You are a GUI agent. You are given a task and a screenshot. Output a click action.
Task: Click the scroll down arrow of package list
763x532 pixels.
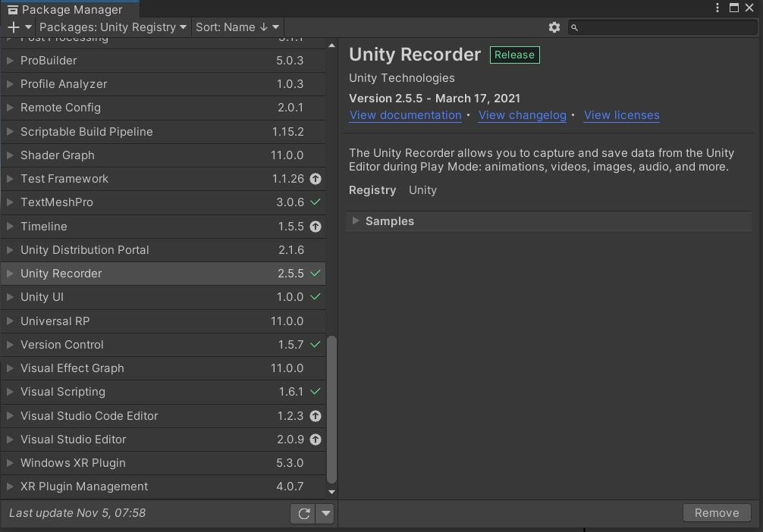click(332, 492)
